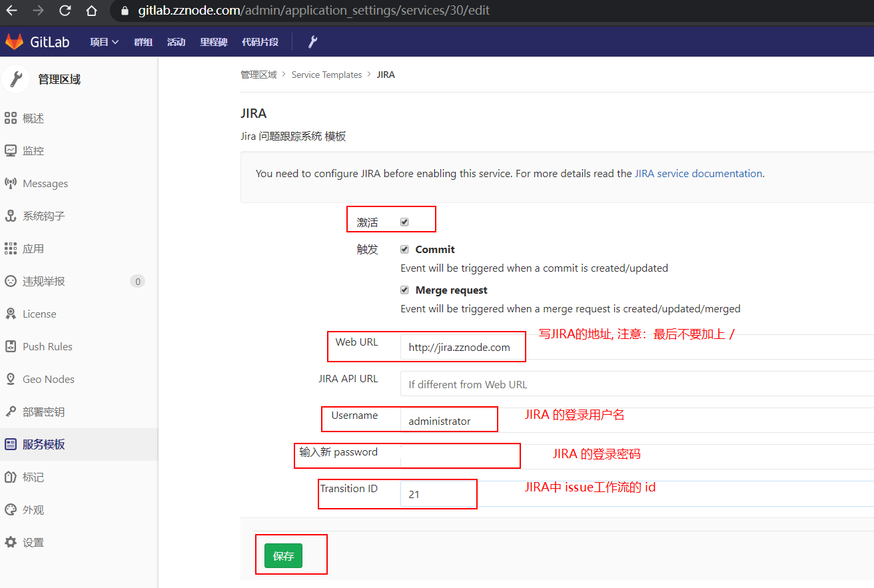Click the Username input field
The image size is (874, 588).
[x=637, y=420]
